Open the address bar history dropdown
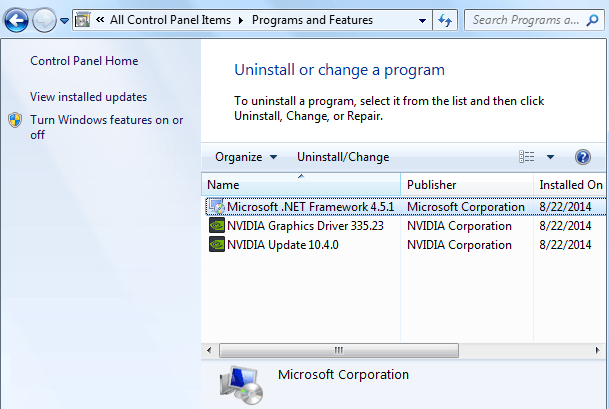Screen dimensions: 609x409 coord(423,21)
